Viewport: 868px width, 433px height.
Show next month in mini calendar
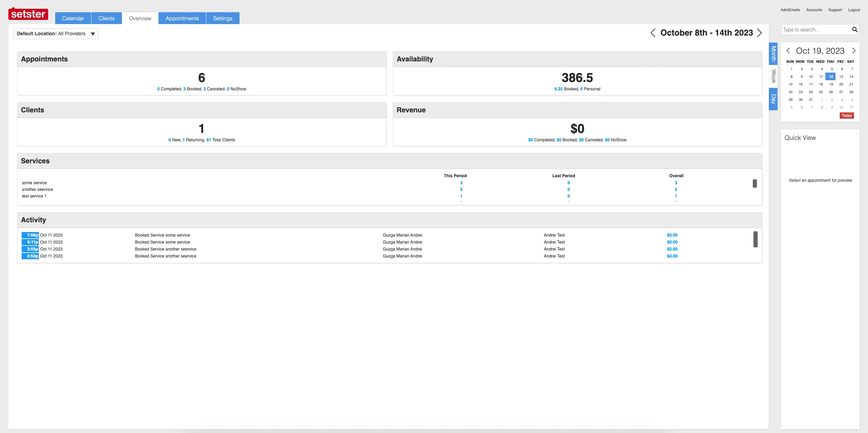[x=854, y=51]
